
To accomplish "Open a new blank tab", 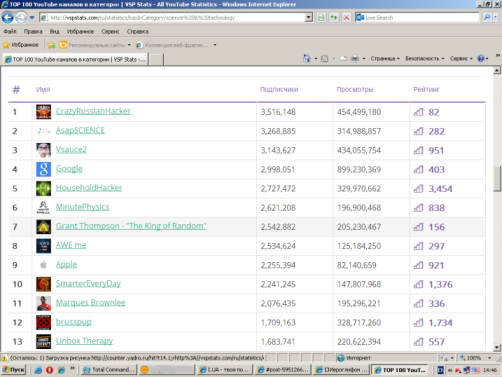I will tap(156, 59).
